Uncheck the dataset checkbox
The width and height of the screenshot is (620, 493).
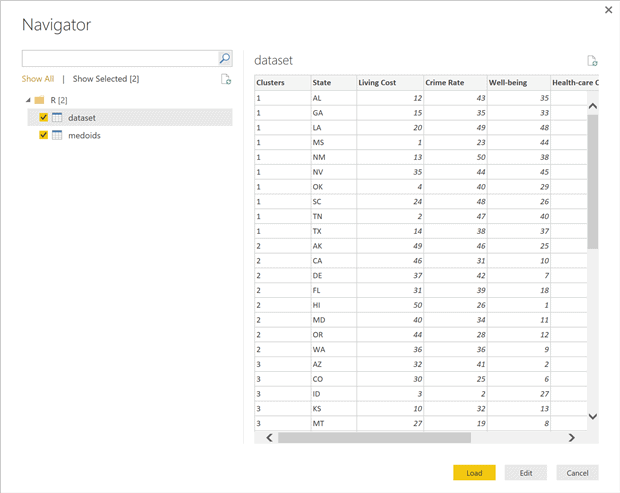click(43, 118)
